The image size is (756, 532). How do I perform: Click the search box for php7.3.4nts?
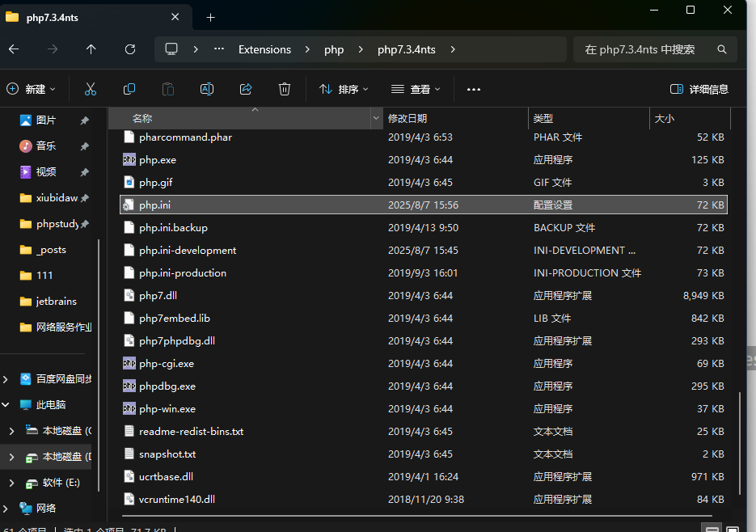(x=647, y=49)
